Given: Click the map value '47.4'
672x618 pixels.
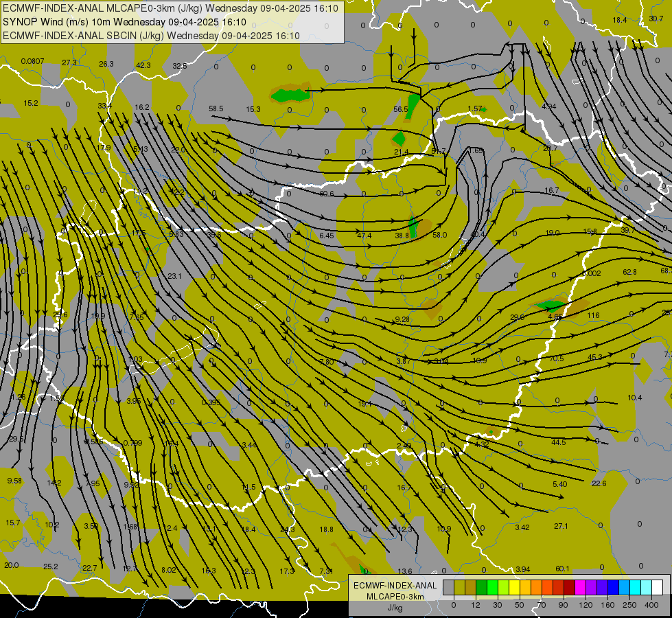Looking at the screenshot, I should [364, 236].
